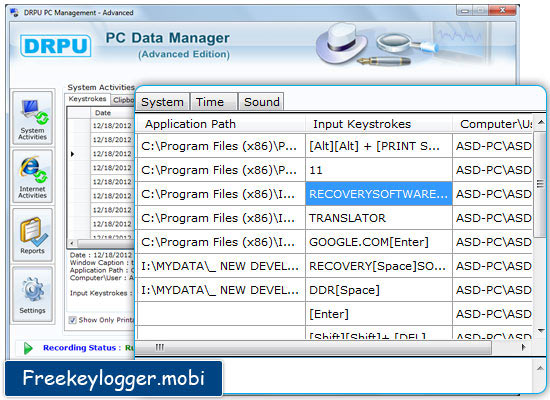Select the TRANSLATOR keystroke cell
Screen dimensions: 550x400
click(x=379, y=218)
